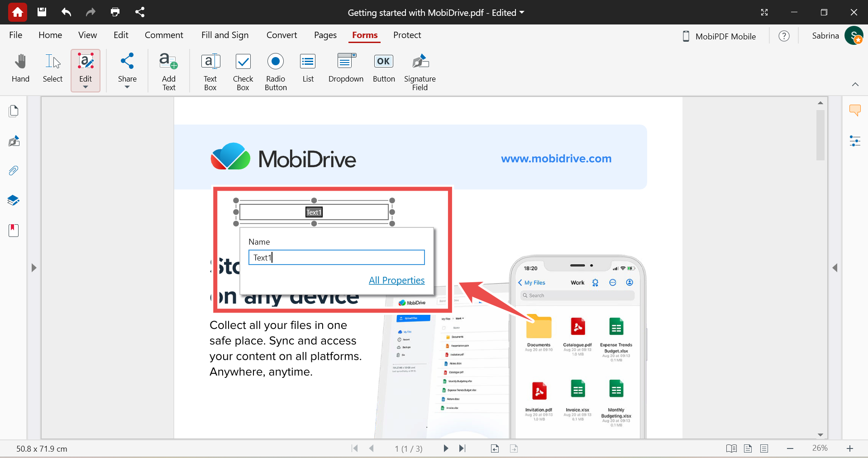Click the MobiPDF Mobile button
868x458 pixels.
click(x=720, y=36)
